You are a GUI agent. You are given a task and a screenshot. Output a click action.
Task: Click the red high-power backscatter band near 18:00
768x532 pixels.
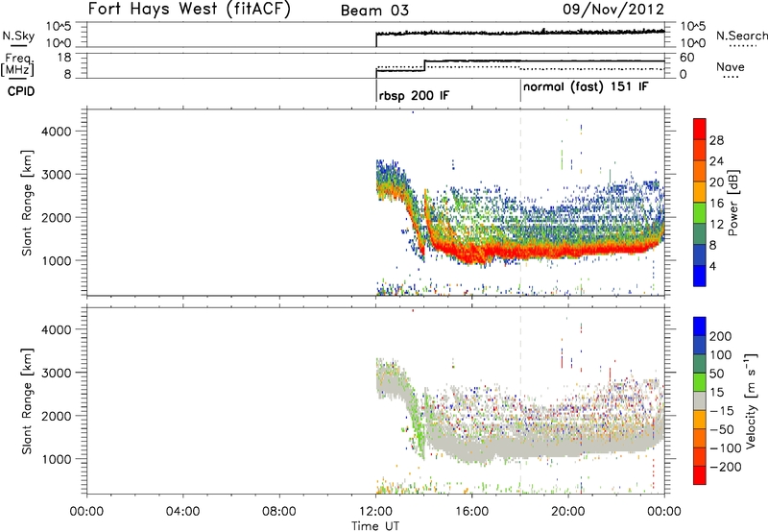click(520, 251)
